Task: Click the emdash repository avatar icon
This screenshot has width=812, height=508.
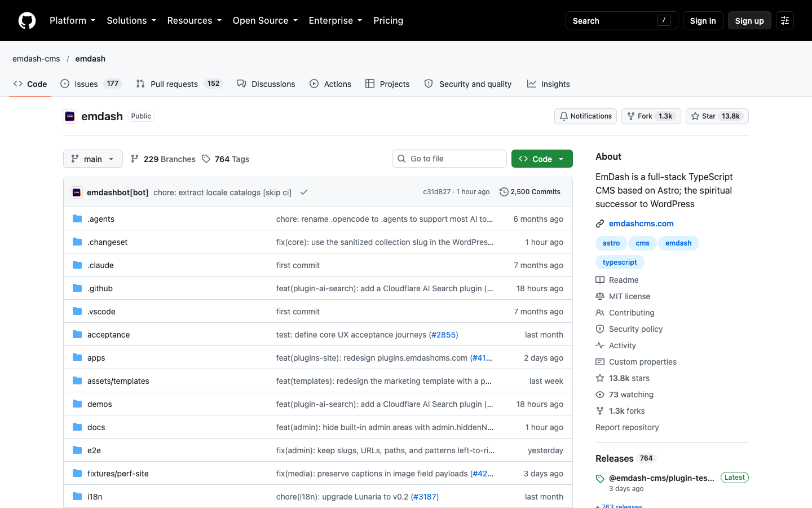Action: 70,116
